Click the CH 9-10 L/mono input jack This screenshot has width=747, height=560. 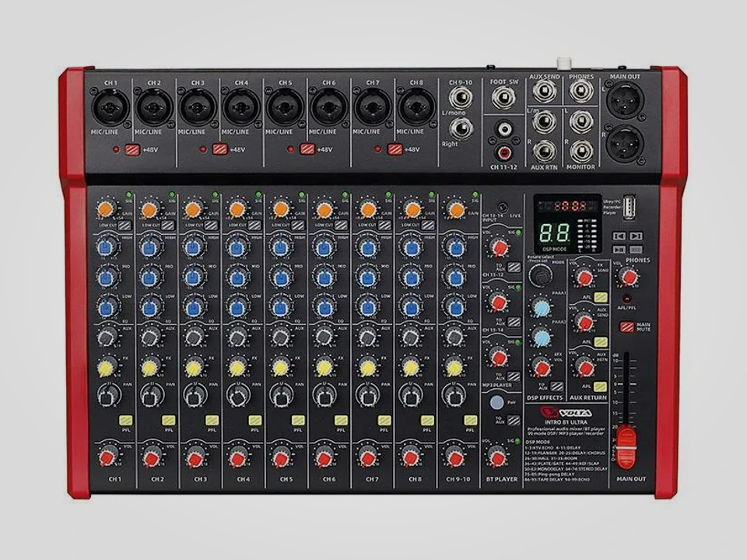pyautogui.click(x=461, y=99)
